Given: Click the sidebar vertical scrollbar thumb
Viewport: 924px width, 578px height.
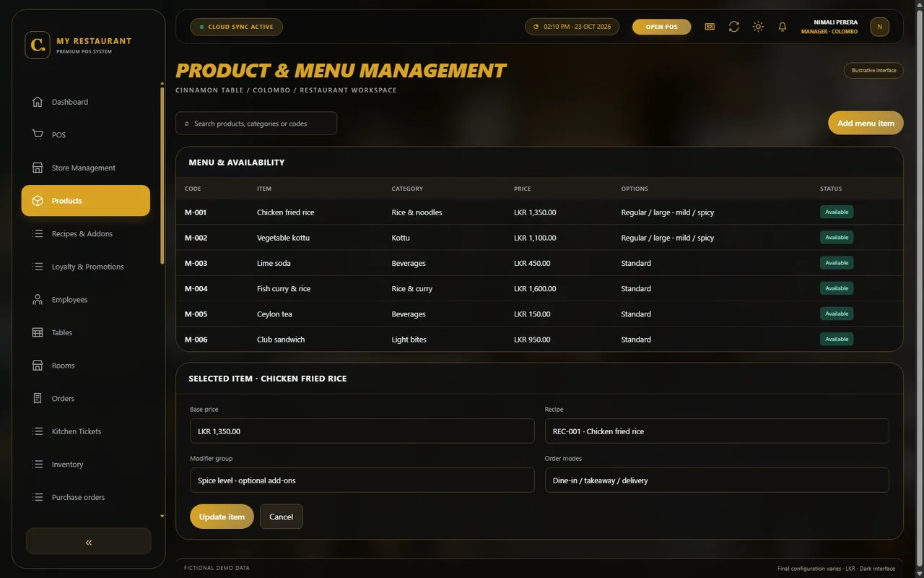Looking at the screenshot, I should pyautogui.click(x=162, y=174).
